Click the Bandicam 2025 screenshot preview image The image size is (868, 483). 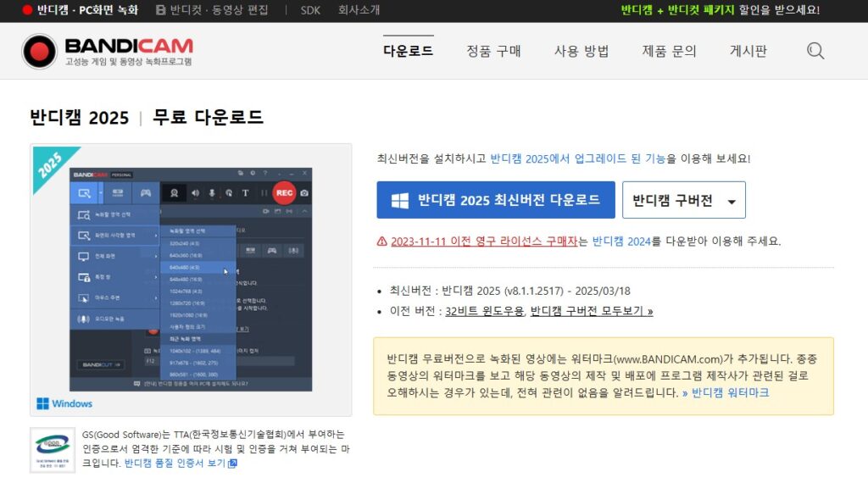pyautogui.click(x=191, y=280)
